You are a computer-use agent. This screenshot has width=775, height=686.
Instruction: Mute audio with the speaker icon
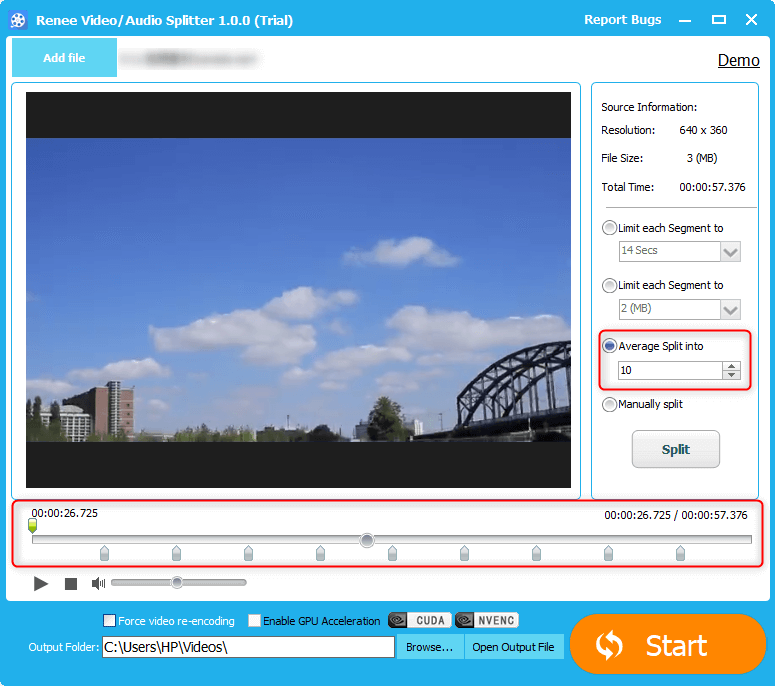point(98,583)
